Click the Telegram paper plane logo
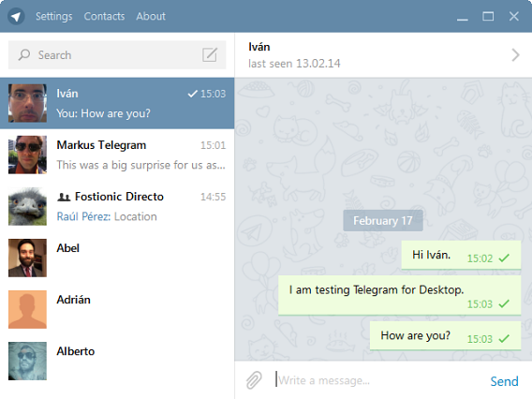 (16, 16)
